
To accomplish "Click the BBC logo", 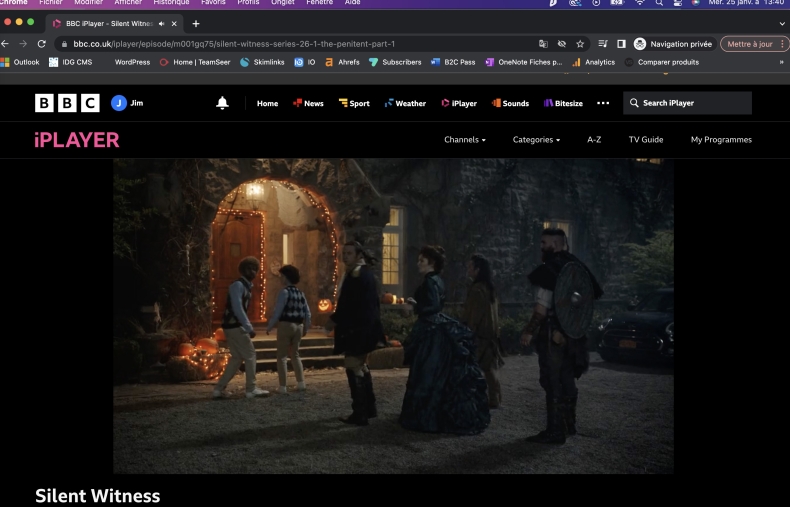I will point(67,103).
